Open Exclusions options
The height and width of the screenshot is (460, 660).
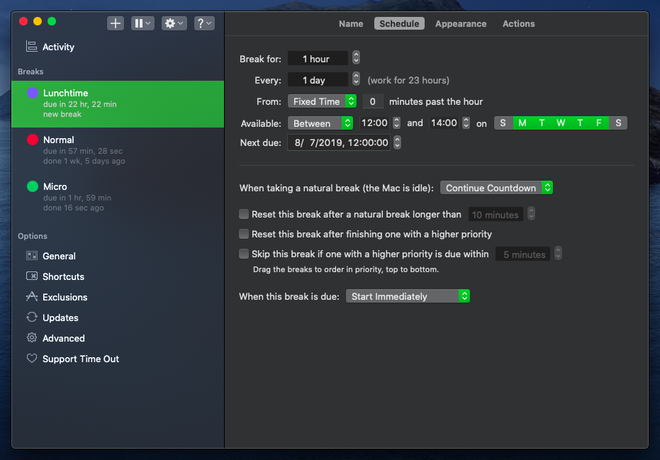pyautogui.click(x=65, y=297)
